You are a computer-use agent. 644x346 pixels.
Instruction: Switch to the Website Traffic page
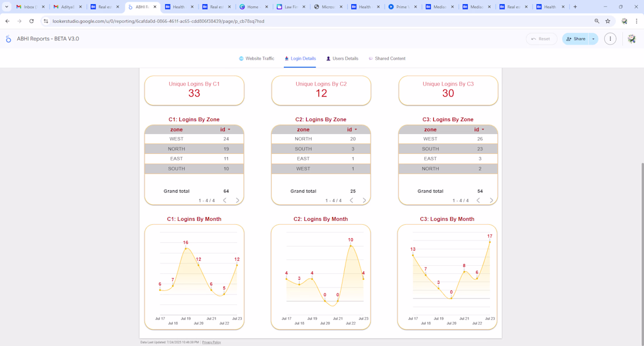click(x=256, y=59)
